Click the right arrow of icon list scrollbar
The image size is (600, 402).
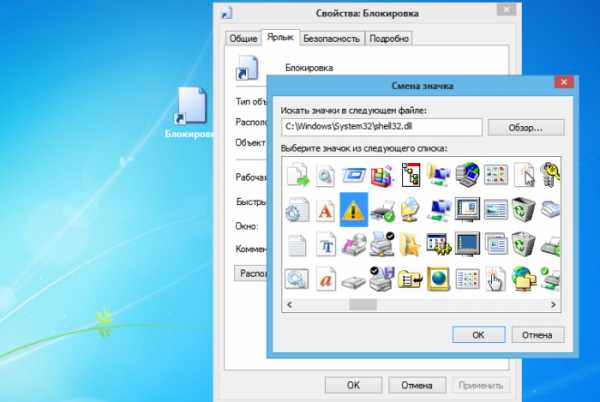pos(553,304)
